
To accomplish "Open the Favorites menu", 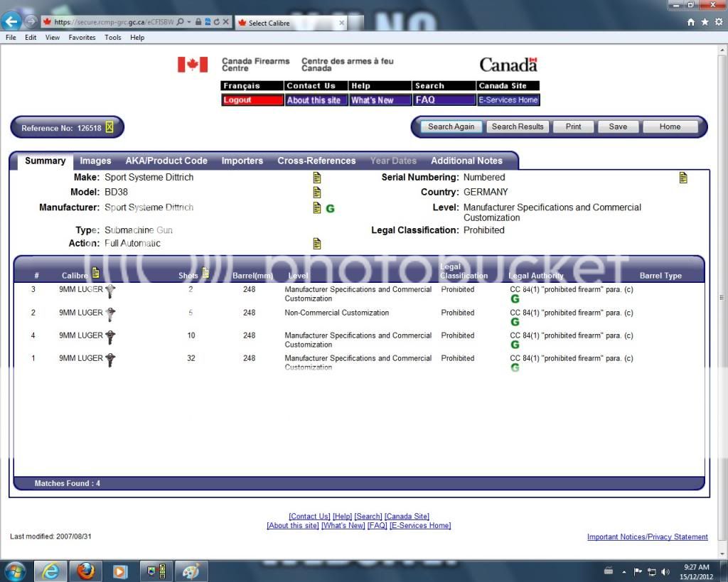I will 81,38.
